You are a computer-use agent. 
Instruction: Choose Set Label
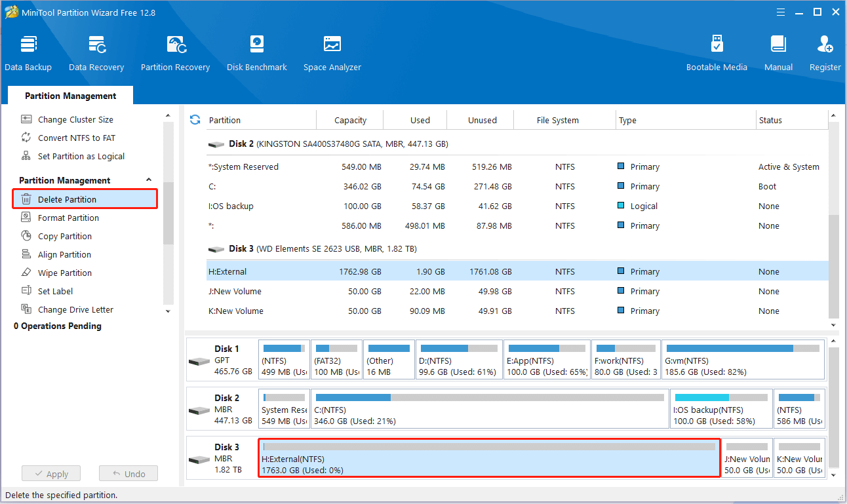tap(55, 291)
